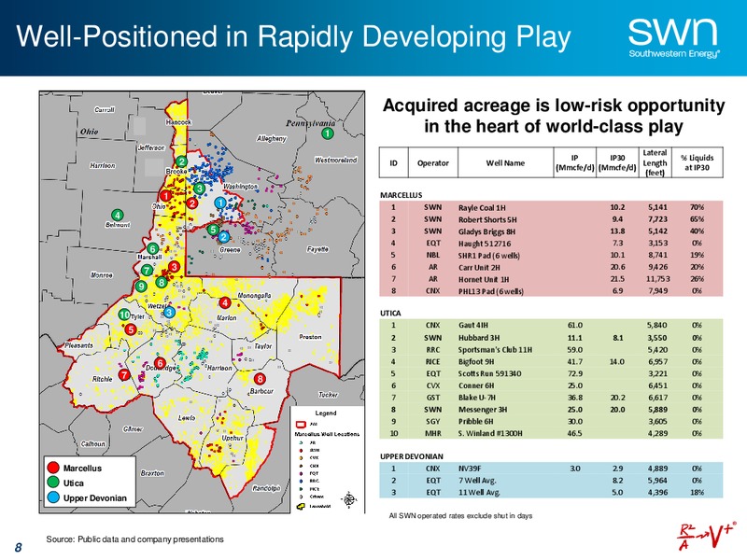
Task: Click green Utica marker 4 in Belmont
Action: tap(118, 216)
